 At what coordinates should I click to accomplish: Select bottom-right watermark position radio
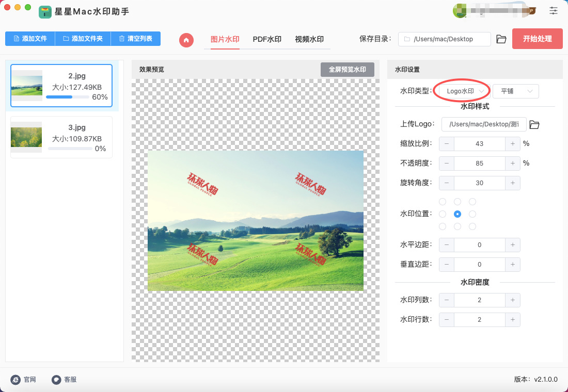pos(472,226)
